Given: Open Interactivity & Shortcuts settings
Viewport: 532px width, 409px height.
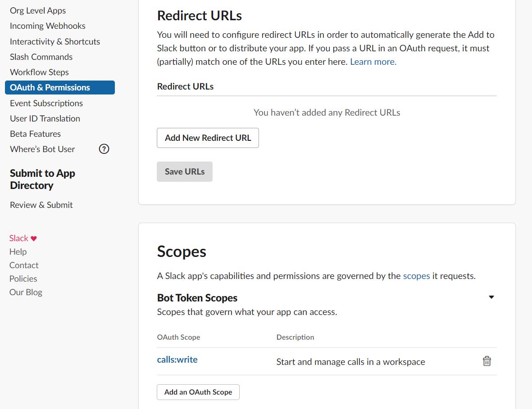Looking at the screenshot, I should coord(55,41).
